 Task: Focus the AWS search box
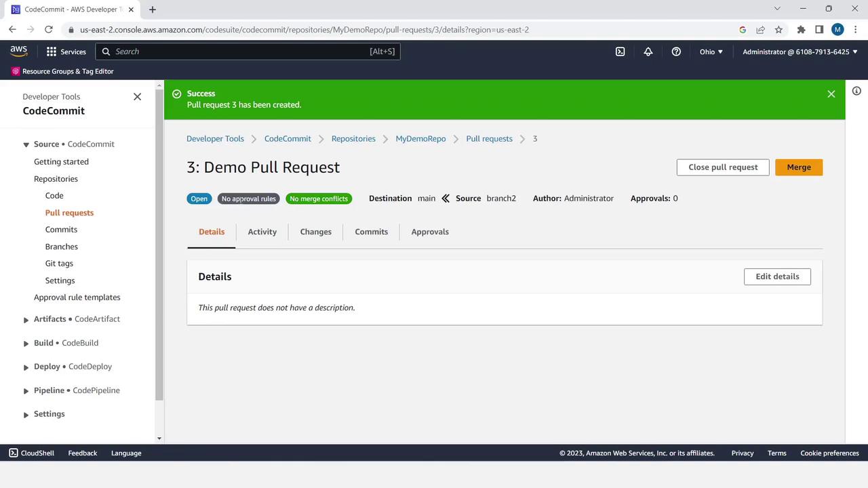click(248, 52)
